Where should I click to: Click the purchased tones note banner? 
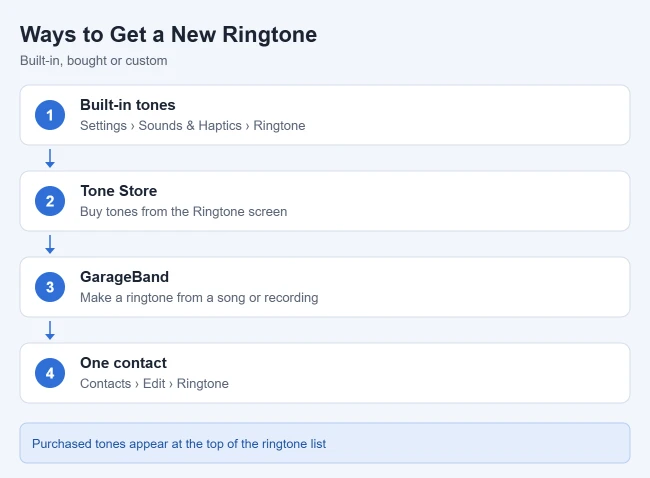pos(325,443)
